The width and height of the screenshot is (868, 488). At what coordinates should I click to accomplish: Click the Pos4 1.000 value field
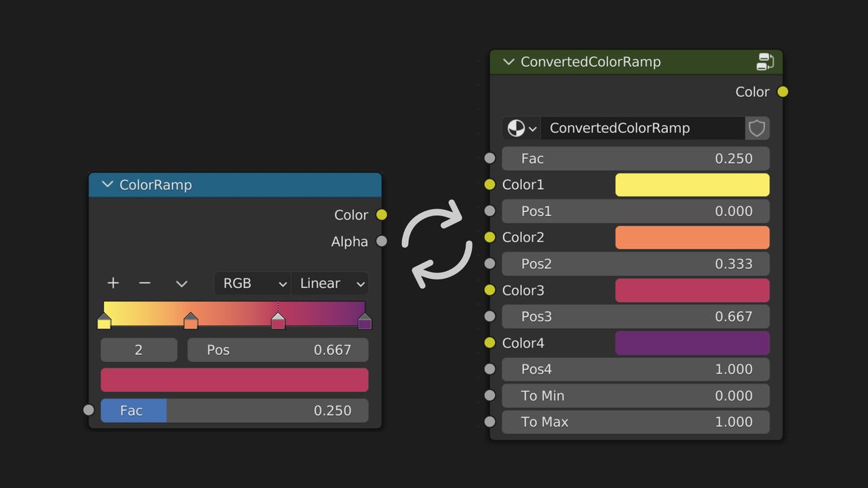(x=636, y=369)
